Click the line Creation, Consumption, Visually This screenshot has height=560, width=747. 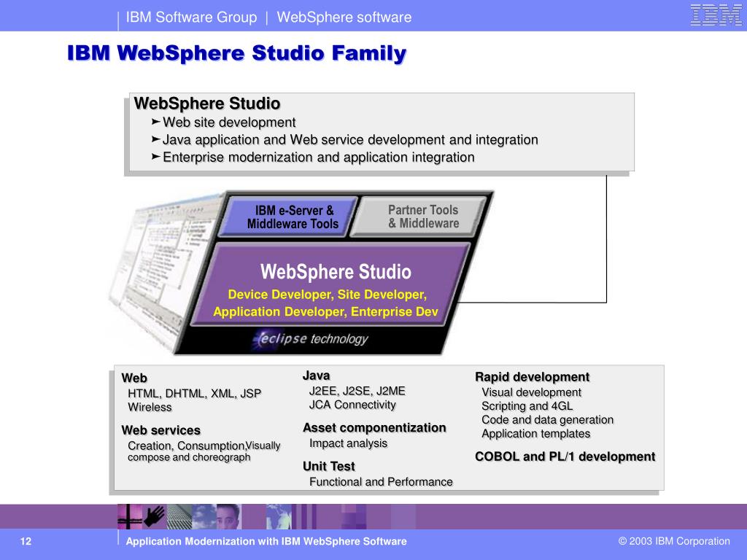(x=204, y=446)
